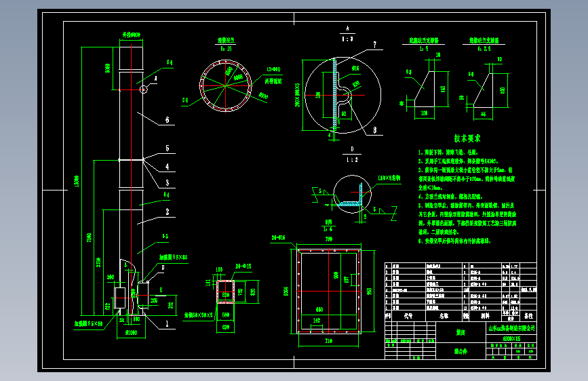The height and width of the screenshot is (381, 588).
Task: Select the 加强圈δ6×80 annotation
Action: click(x=173, y=258)
